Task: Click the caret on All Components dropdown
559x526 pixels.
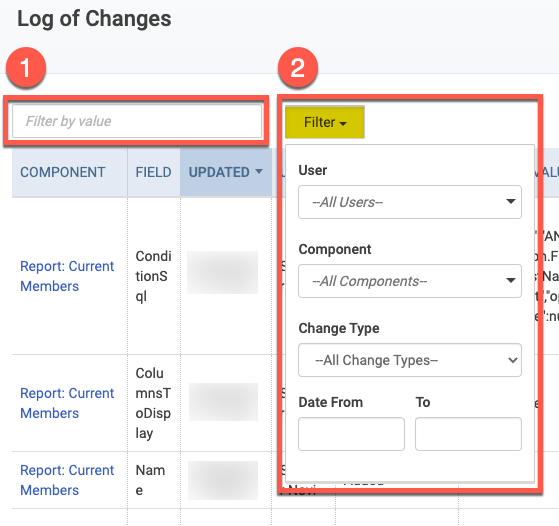Action: (511, 281)
